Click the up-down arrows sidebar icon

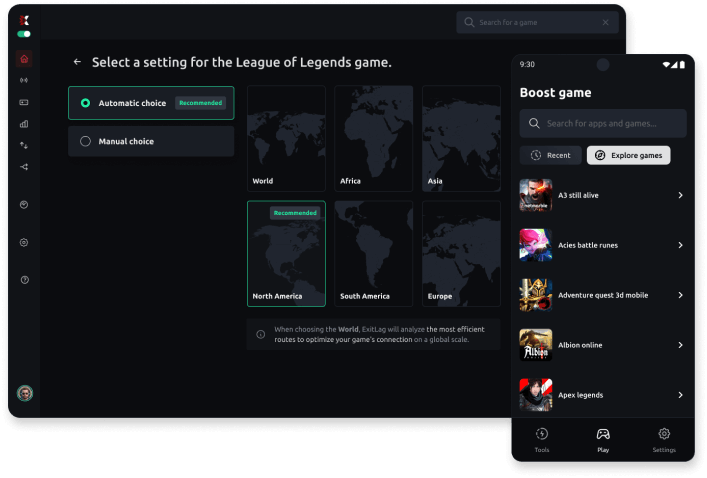click(x=24, y=145)
